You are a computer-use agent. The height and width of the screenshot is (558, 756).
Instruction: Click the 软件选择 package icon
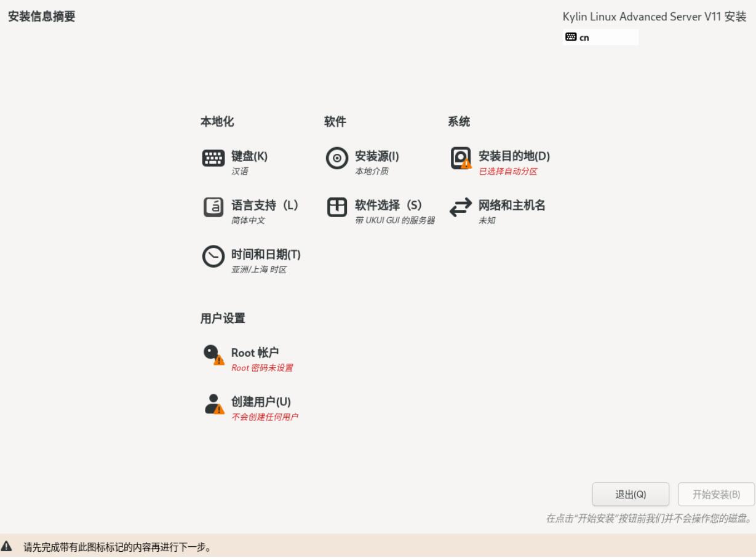(x=337, y=208)
